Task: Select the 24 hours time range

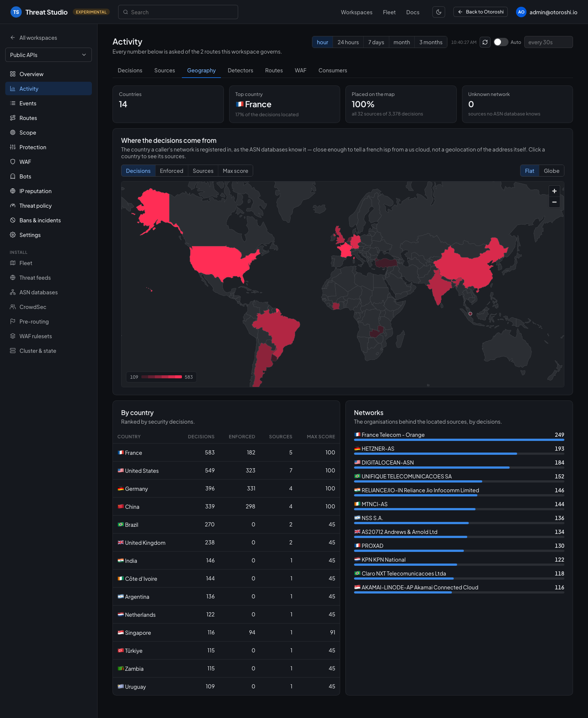Action: click(348, 42)
